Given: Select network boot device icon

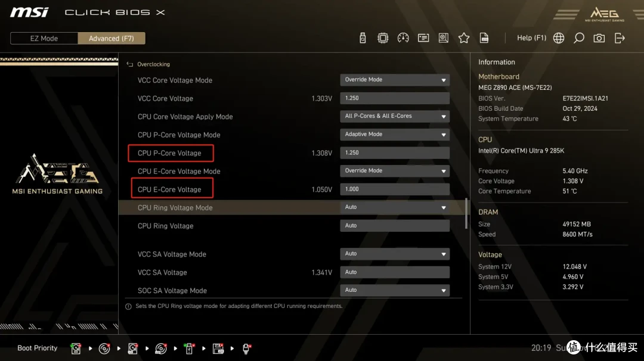Looking at the screenshot, I should click(x=246, y=348).
